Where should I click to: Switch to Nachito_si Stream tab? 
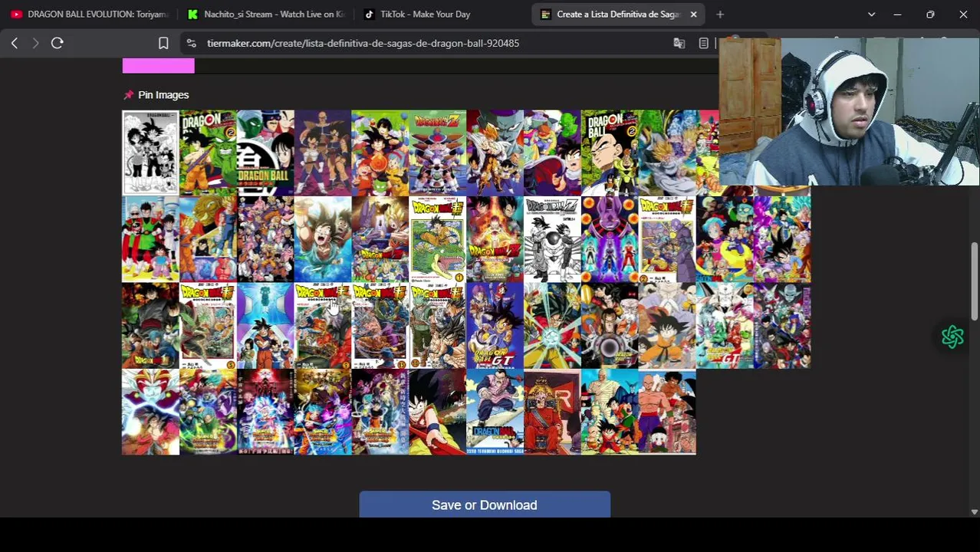coord(267,14)
